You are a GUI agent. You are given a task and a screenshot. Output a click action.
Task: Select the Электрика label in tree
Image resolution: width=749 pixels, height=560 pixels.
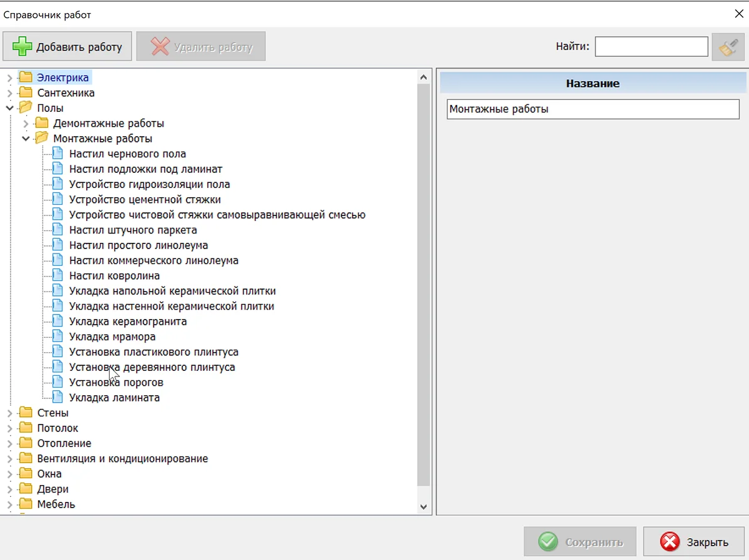64,77
